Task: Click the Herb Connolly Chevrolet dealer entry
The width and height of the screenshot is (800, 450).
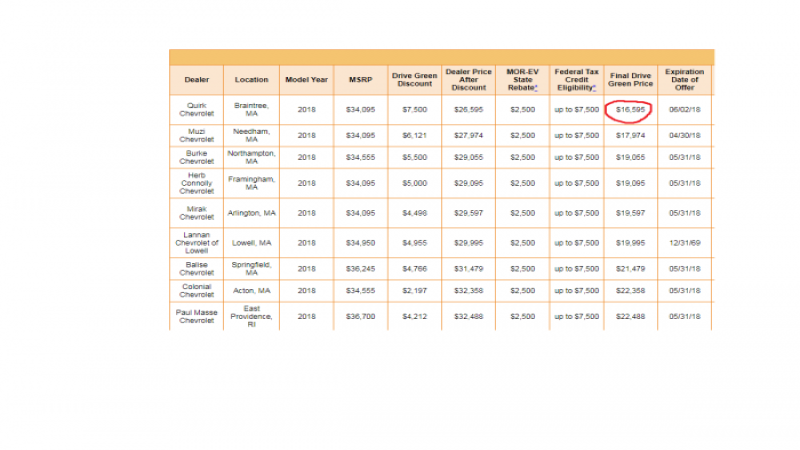Action: 197,184
